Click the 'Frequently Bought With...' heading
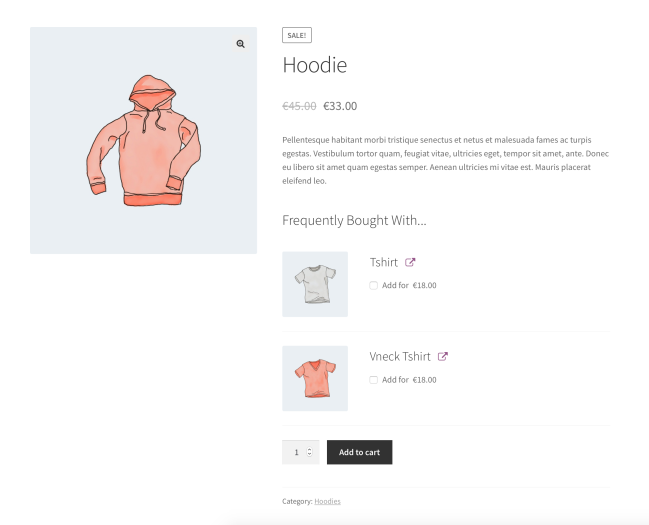This screenshot has height=525, width=649. pyautogui.click(x=354, y=220)
